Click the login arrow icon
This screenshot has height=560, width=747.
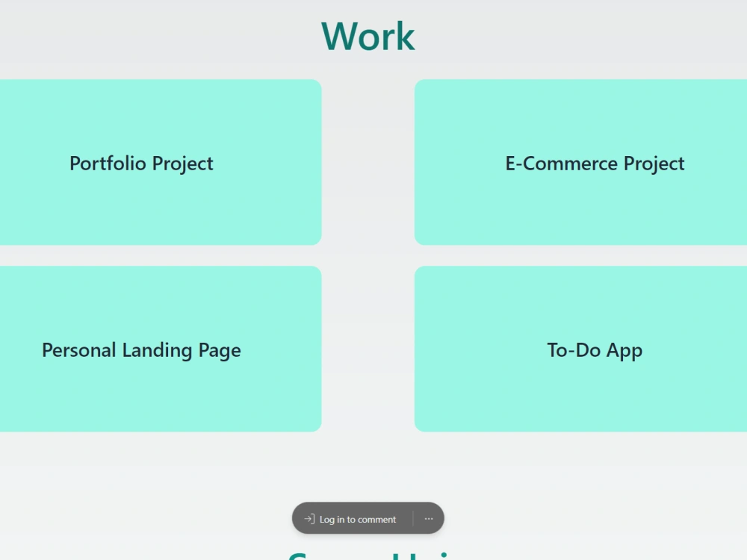[310, 519]
